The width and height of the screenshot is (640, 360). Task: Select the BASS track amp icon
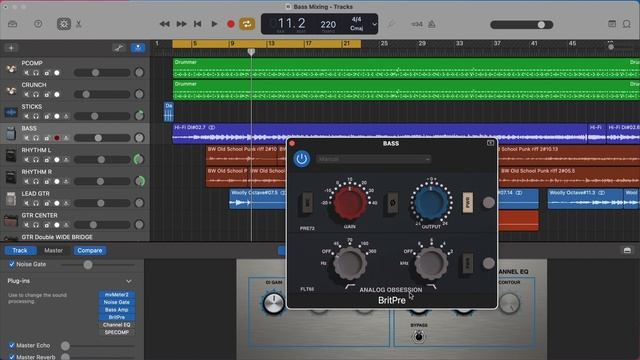click(x=11, y=133)
